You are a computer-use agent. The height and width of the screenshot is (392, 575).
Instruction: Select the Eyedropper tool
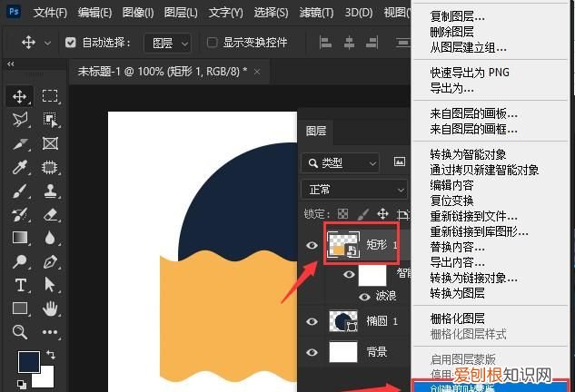20,168
